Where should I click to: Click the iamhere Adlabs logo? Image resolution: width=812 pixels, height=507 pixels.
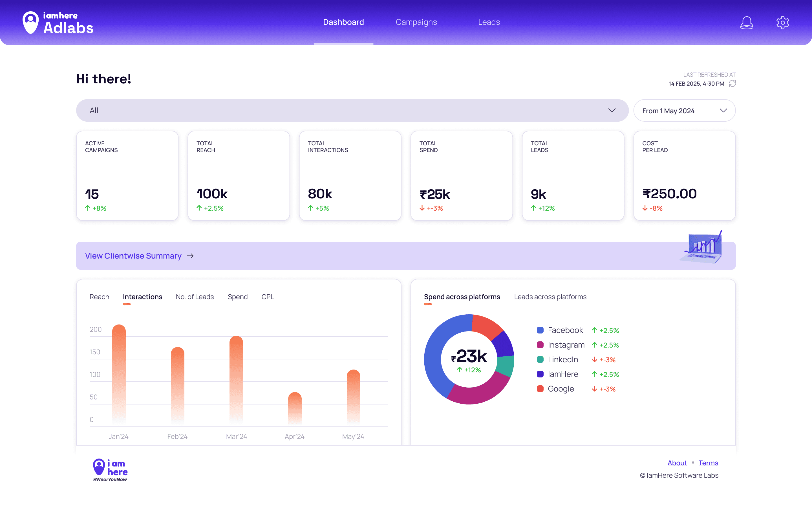click(x=58, y=23)
